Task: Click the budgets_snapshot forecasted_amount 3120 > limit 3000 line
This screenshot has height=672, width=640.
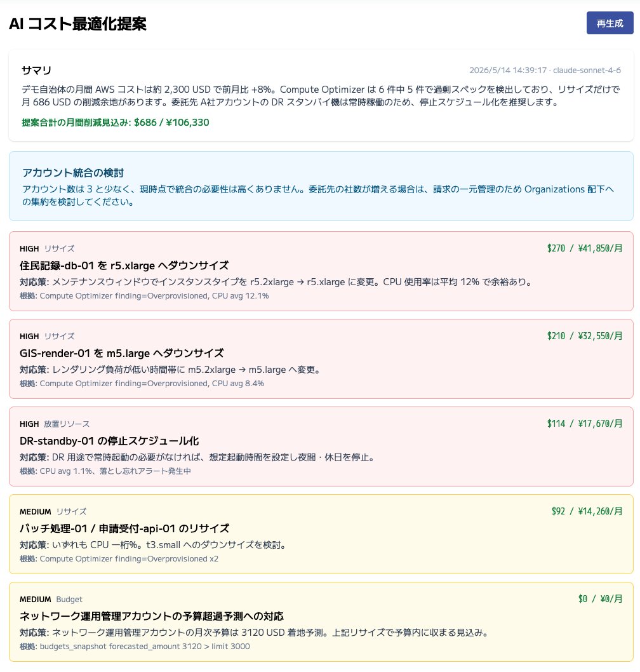Action: tap(135, 647)
